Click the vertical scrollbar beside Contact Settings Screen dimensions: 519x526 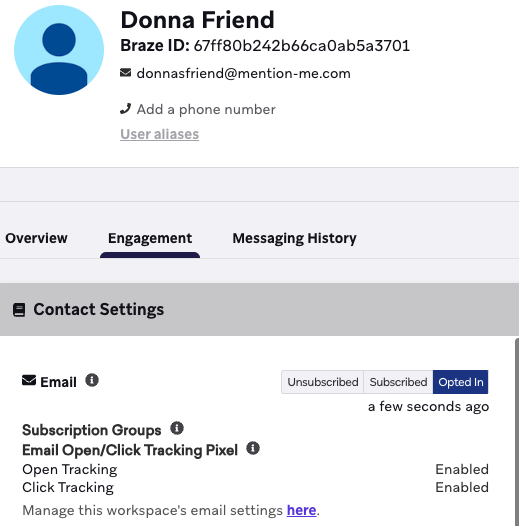(x=517, y=432)
